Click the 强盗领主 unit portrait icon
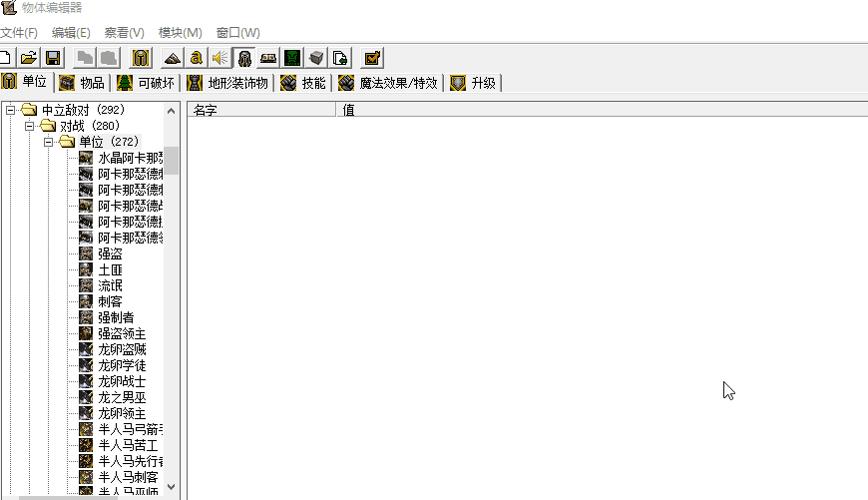The image size is (868, 500). (x=86, y=333)
